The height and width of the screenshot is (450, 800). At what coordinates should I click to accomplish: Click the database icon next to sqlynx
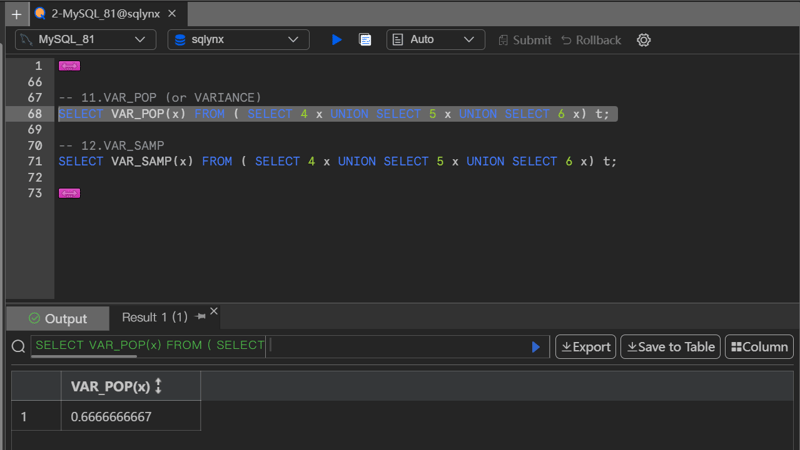pos(180,40)
